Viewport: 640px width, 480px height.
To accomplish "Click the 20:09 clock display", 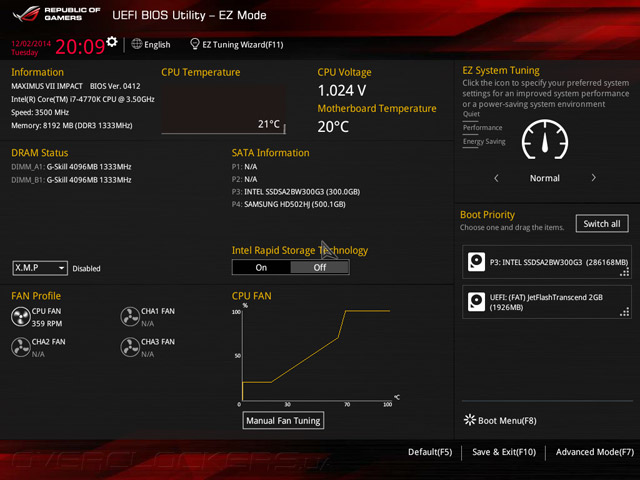I will coord(80,47).
